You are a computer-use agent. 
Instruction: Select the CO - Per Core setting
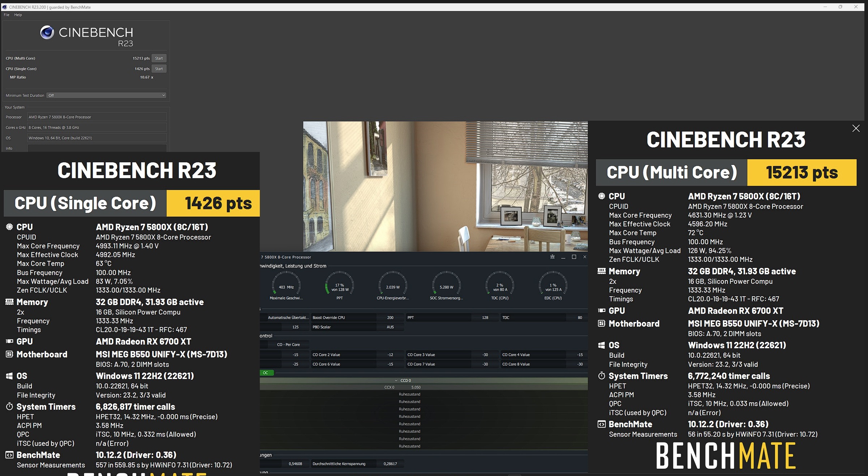point(288,344)
